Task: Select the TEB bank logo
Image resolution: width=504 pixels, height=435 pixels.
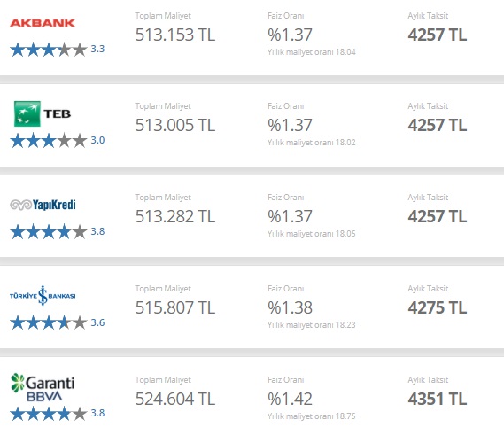Action: [43, 113]
